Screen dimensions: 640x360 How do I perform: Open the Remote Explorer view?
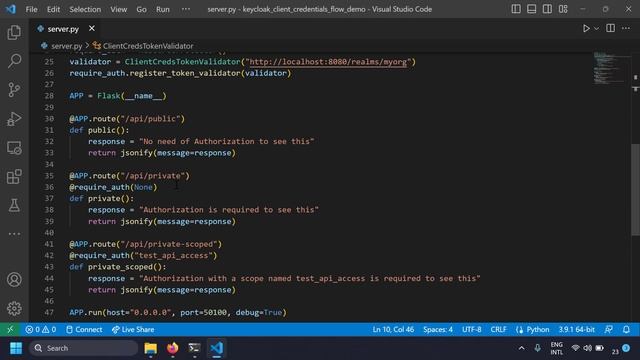tap(14, 148)
